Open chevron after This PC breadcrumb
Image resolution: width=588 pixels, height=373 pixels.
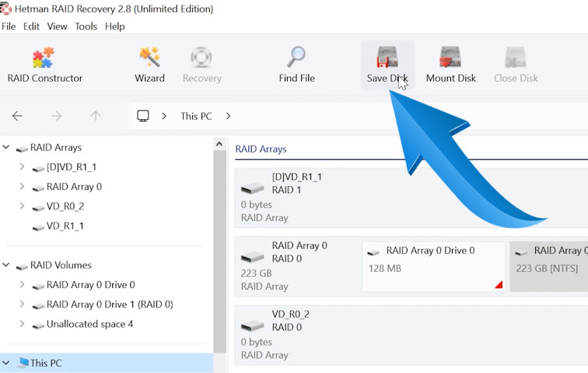pyautogui.click(x=228, y=116)
